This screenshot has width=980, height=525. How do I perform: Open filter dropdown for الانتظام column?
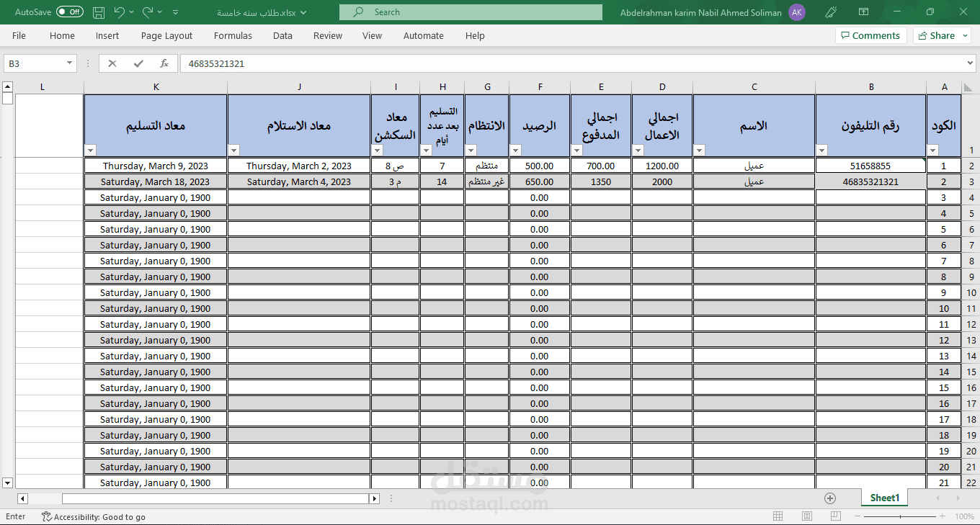471,150
